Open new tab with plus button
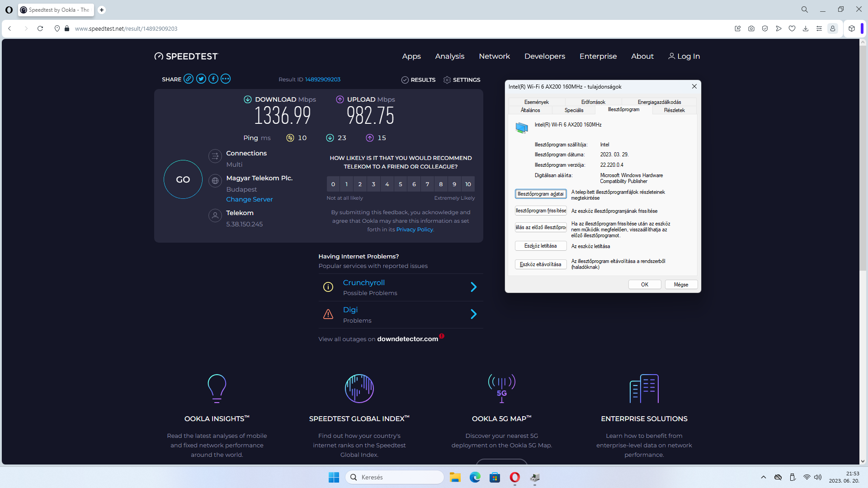The height and width of the screenshot is (488, 868). tap(102, 10)
